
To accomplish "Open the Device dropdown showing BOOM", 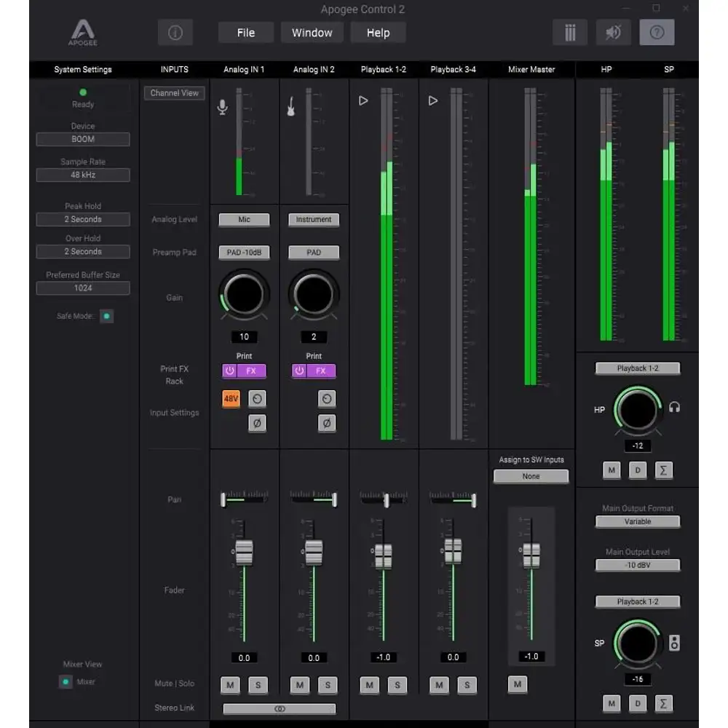I will (83, 139).
